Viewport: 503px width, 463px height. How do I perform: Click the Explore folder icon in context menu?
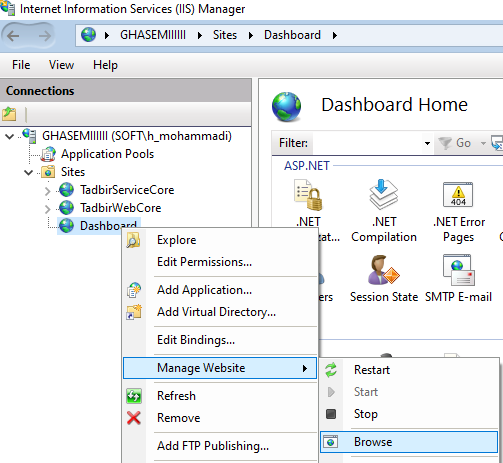point(133,240)
